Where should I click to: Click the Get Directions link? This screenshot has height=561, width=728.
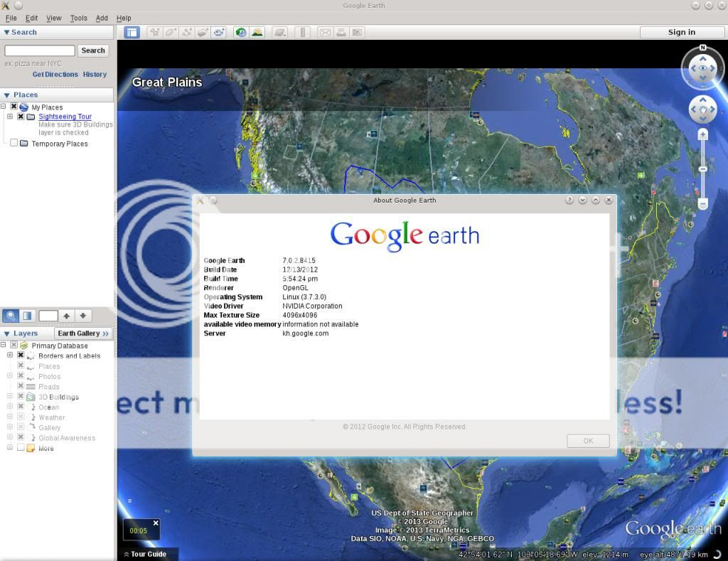[55, 75]
